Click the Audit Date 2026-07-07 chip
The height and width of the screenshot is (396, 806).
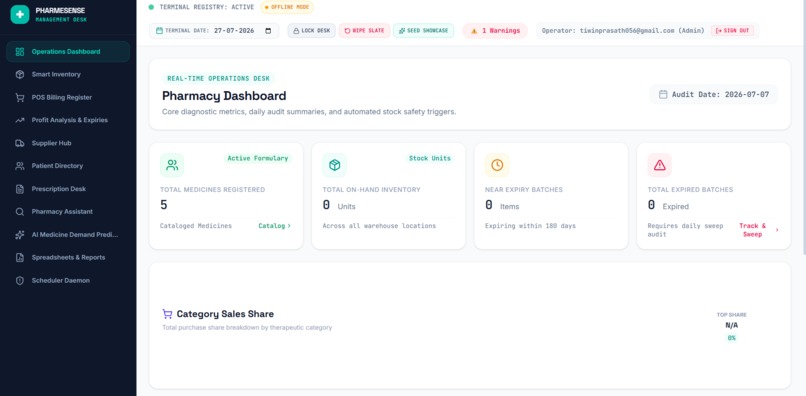pyautogui.click(x=714, y=95)
